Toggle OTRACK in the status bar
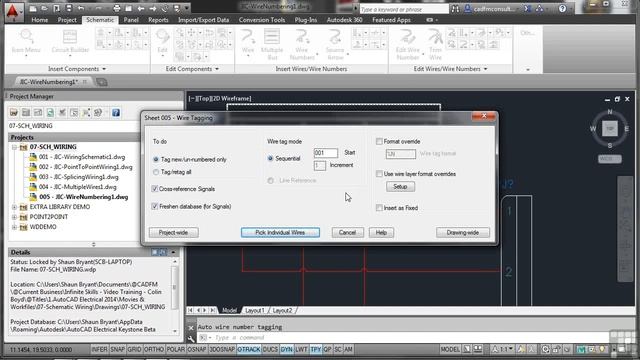Image resolution: width=640 pixels, height=360 pixels. (249, 349)
